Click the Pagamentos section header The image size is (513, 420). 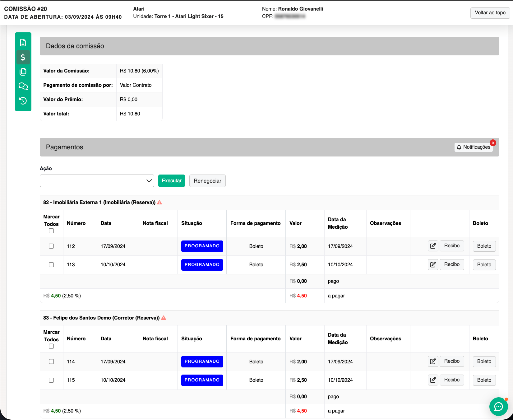(270, 147)
